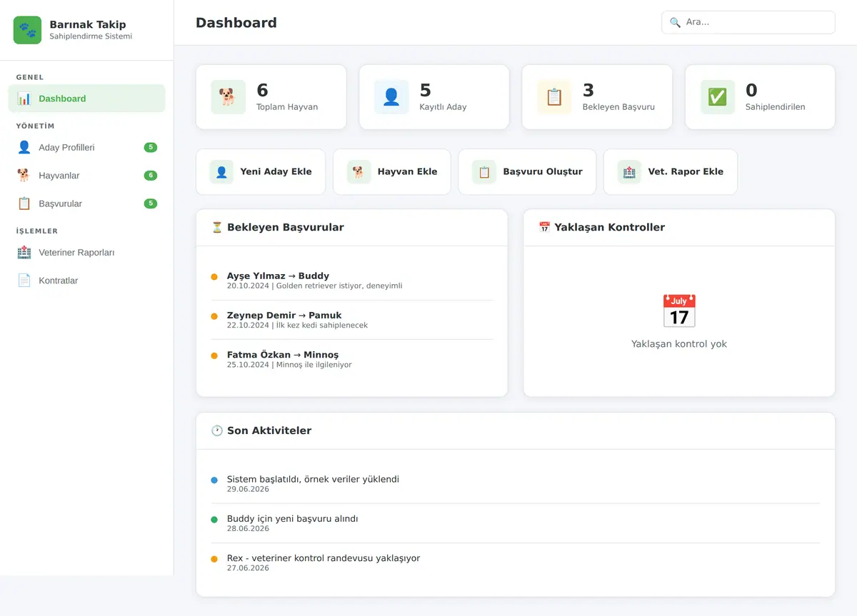Click the Veteriner Raporları hospital icon

(24, 253)
